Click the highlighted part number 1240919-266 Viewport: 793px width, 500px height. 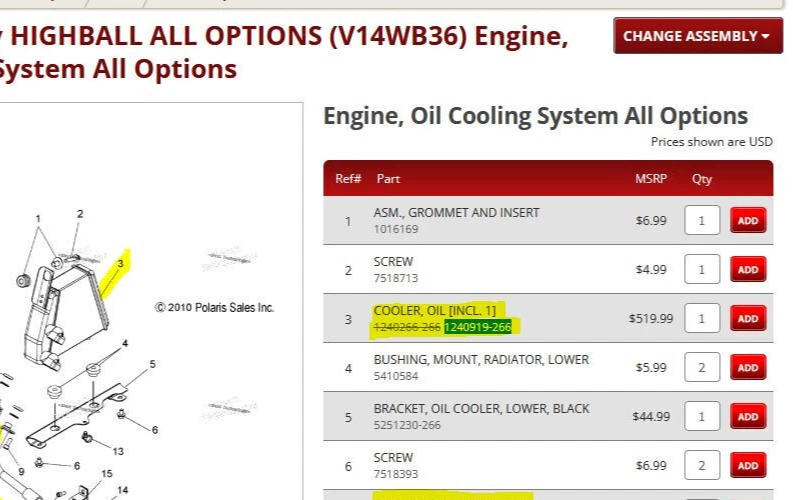[x=478, y=327]
